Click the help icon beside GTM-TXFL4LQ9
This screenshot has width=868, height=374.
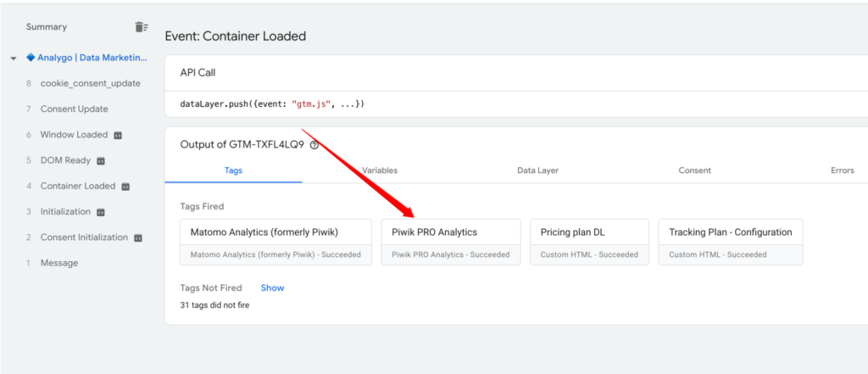tap(314, 145)
